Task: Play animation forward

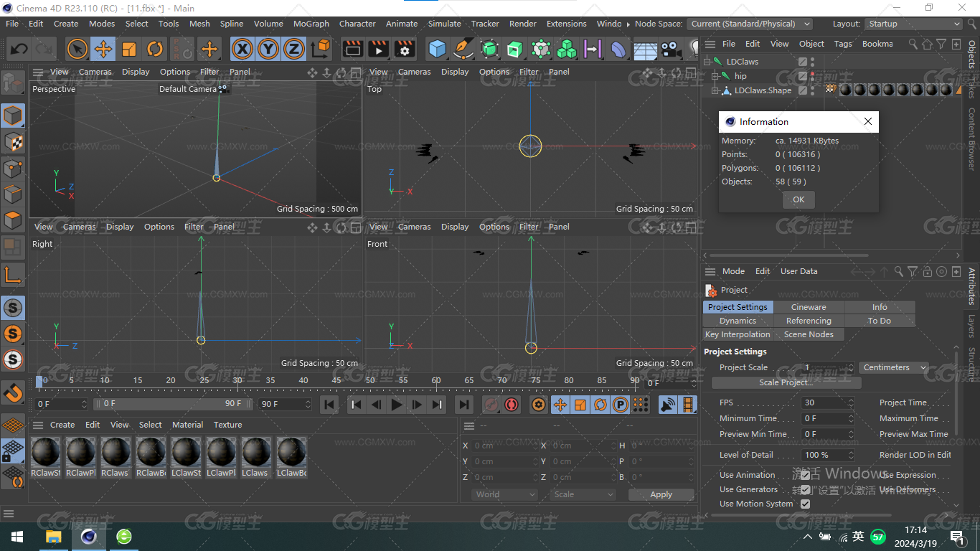Action: pyautogui.click(x=397, y=405)
